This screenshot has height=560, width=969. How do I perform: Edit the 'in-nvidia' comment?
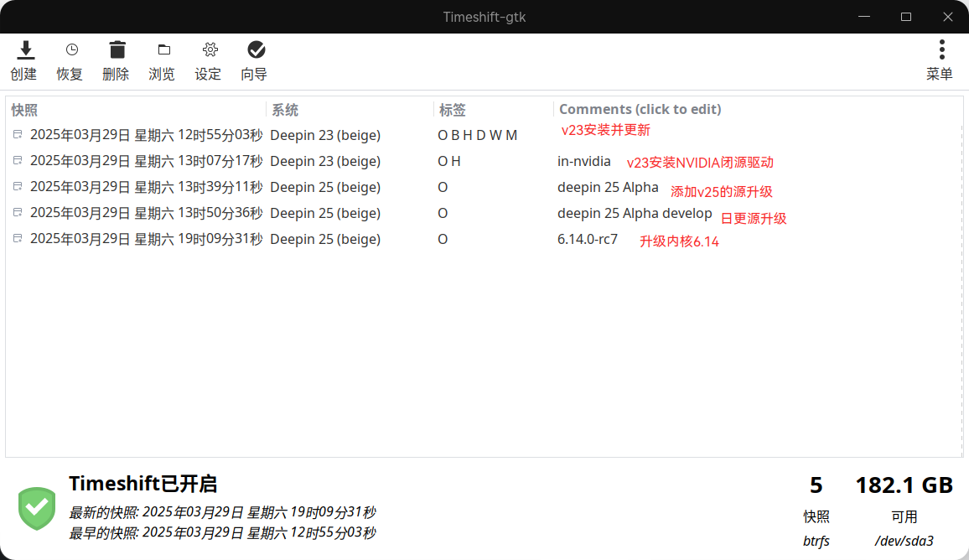[x=584, y=161]
